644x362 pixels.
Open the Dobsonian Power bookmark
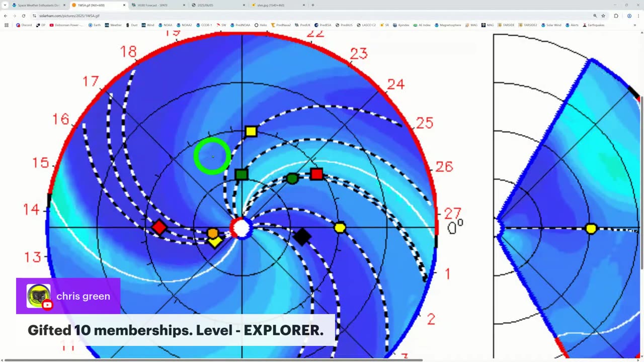67,25
